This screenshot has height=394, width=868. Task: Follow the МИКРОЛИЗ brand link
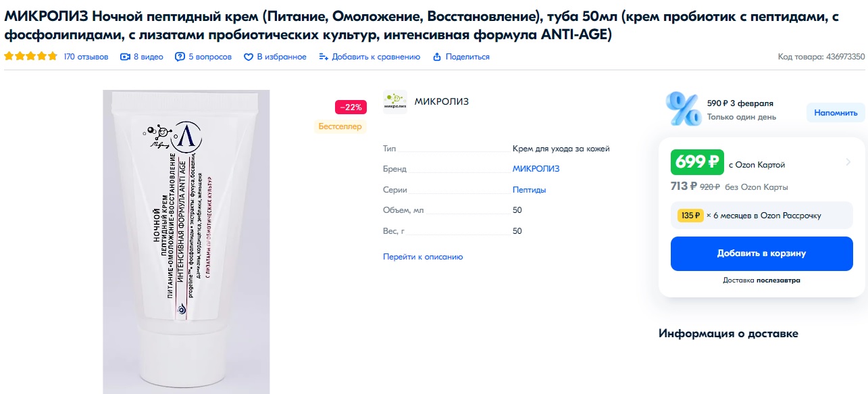click(x=536, y=169)
